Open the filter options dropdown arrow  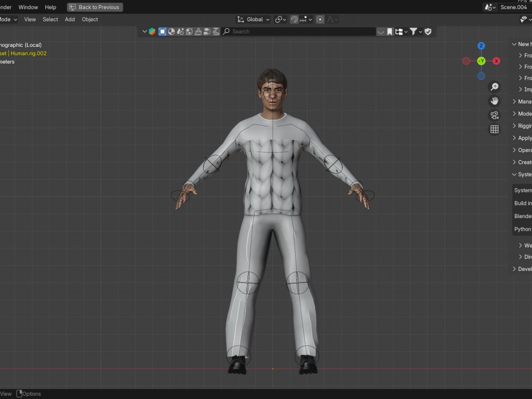[420, 31]
